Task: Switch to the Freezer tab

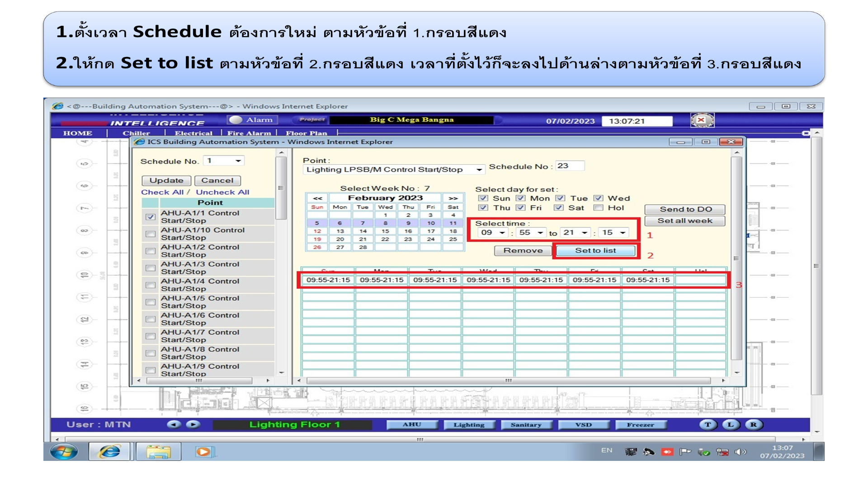Action: (640, 425)
